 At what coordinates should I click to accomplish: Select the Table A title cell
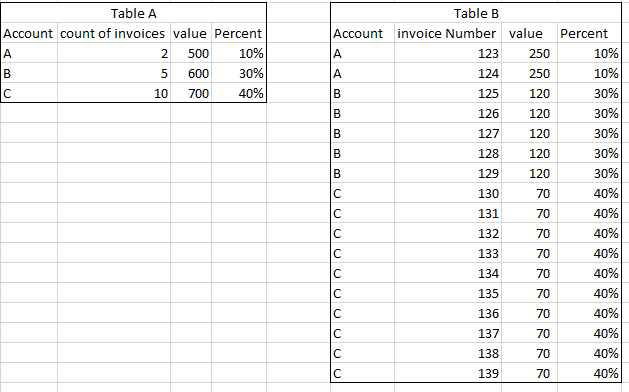click(134, 13)
